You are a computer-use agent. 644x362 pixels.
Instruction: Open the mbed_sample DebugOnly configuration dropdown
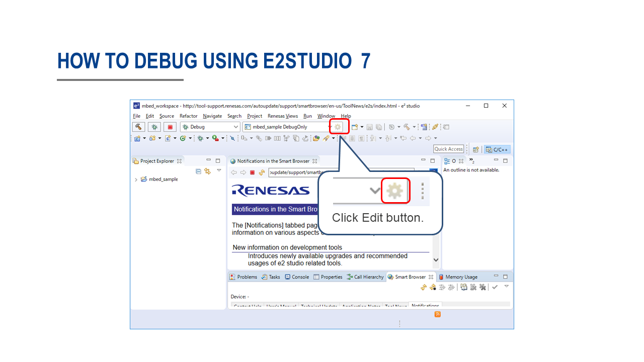pyautogui.click(x=286, y=127)
